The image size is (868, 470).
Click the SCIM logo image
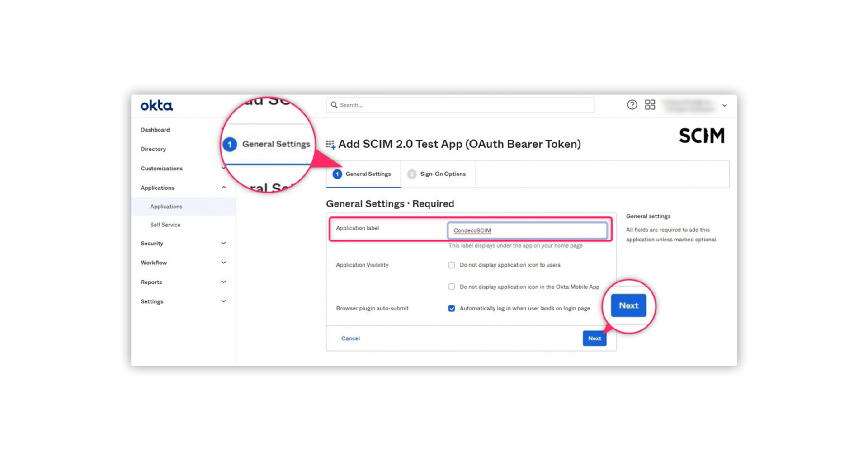(x=702, y=136)
